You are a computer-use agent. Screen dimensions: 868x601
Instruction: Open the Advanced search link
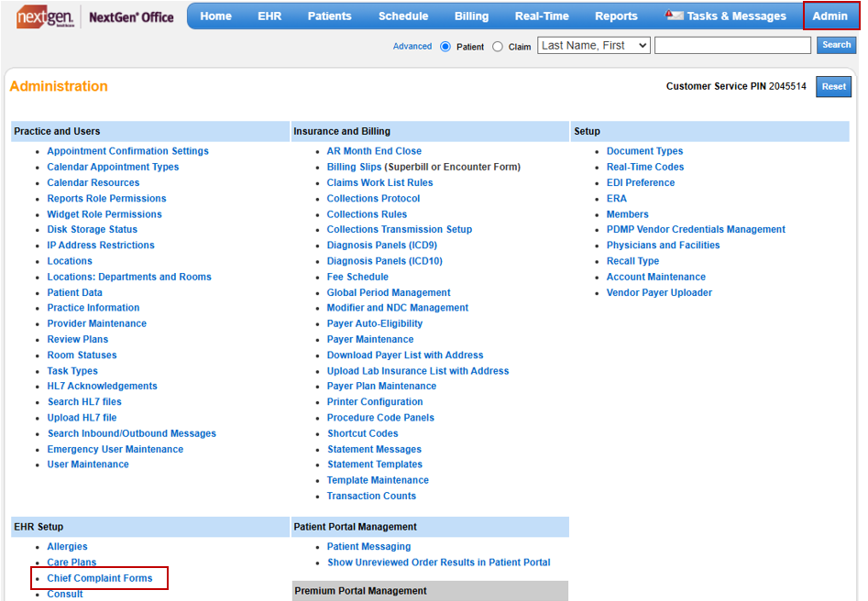pos(412,46)
